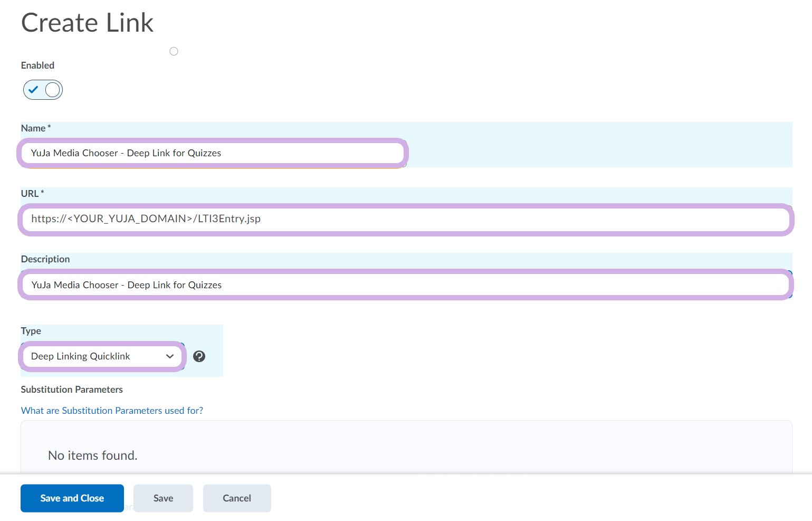Click the 'No items found.' message
Viewport: 812px width, 521px height.
[x=93, y=456]
